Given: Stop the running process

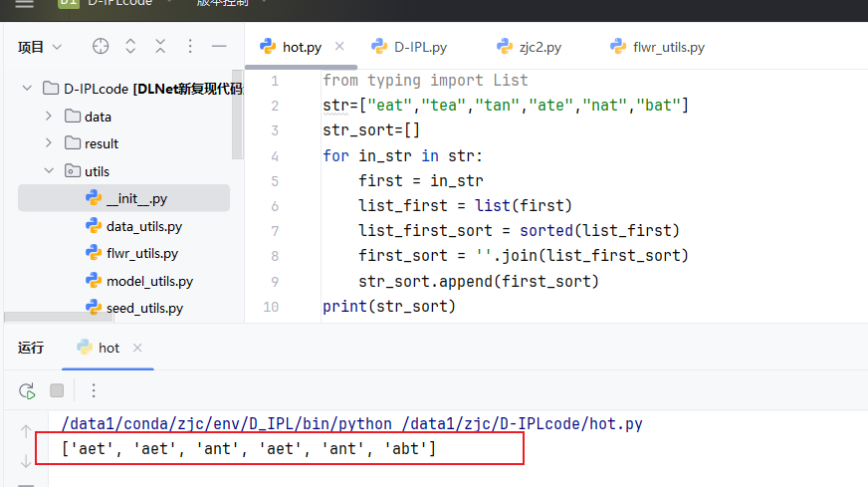Looking at the screenshot, I should (x=57, y=390).
